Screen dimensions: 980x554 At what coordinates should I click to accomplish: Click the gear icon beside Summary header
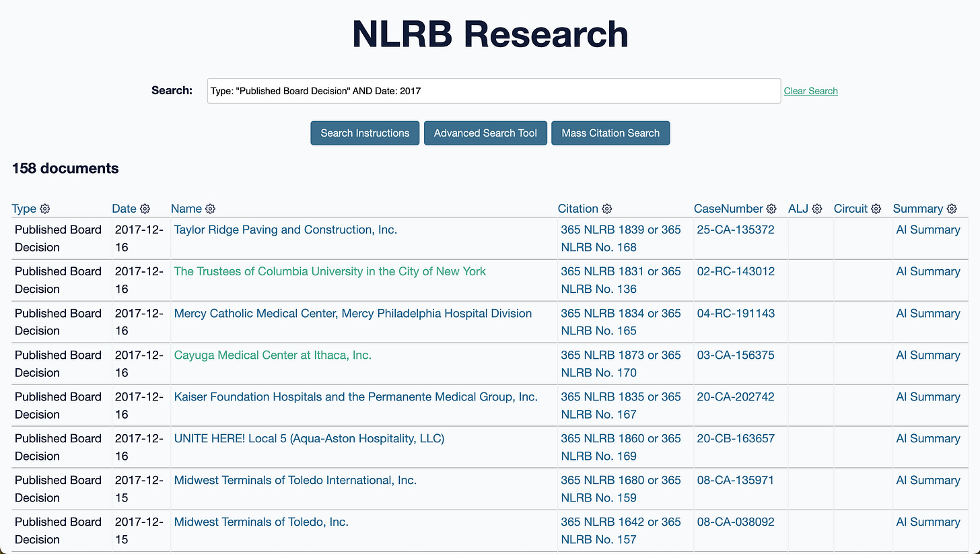point(952,209)
